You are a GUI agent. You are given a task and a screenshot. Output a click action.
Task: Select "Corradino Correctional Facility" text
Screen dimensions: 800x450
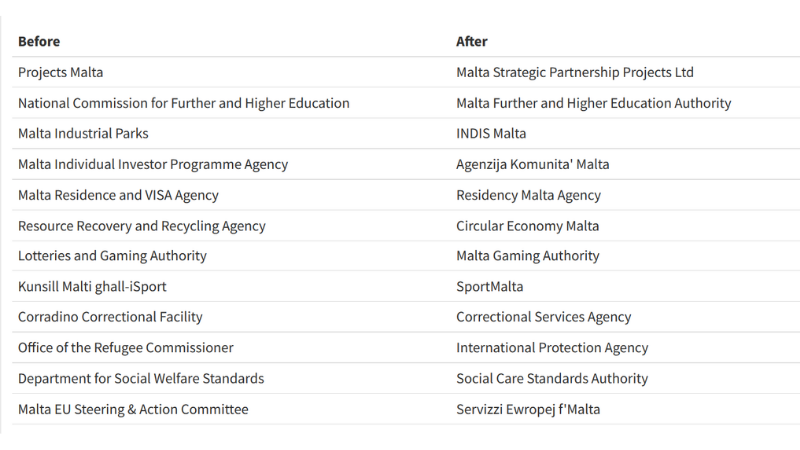(x=110, y=317)
